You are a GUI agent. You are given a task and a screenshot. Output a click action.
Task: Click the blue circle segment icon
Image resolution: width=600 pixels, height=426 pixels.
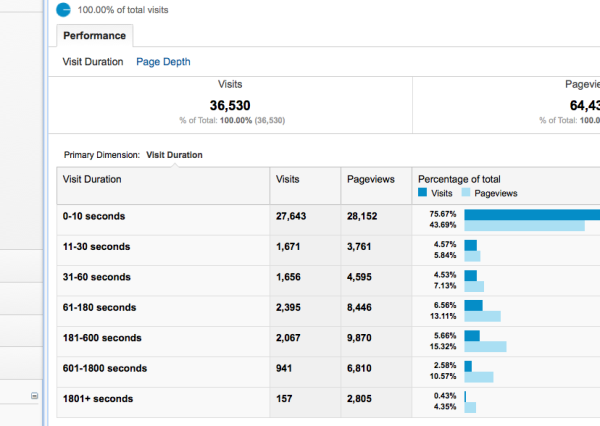(64, 10)
